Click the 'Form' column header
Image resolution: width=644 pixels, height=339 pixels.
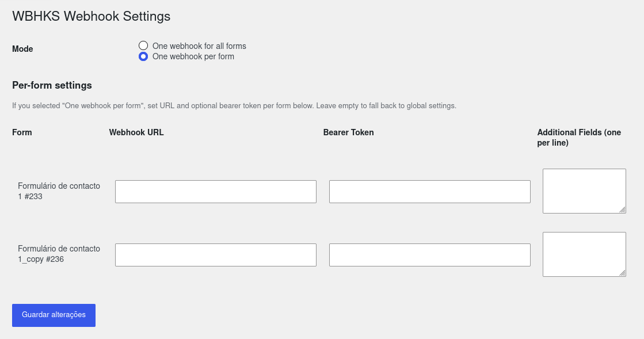point(22,132)
